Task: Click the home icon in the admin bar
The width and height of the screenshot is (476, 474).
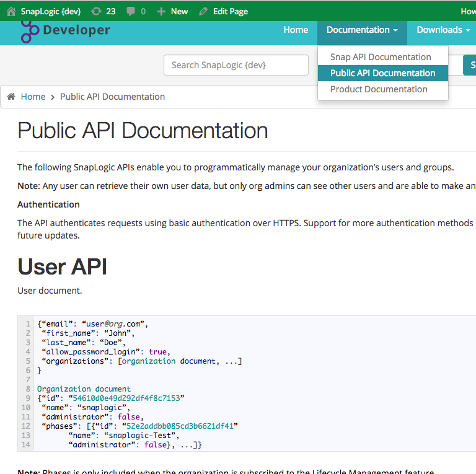Action: [11, 12]
